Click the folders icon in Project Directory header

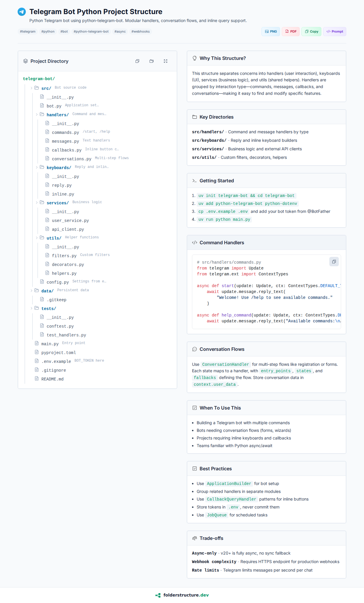[151, 61]
